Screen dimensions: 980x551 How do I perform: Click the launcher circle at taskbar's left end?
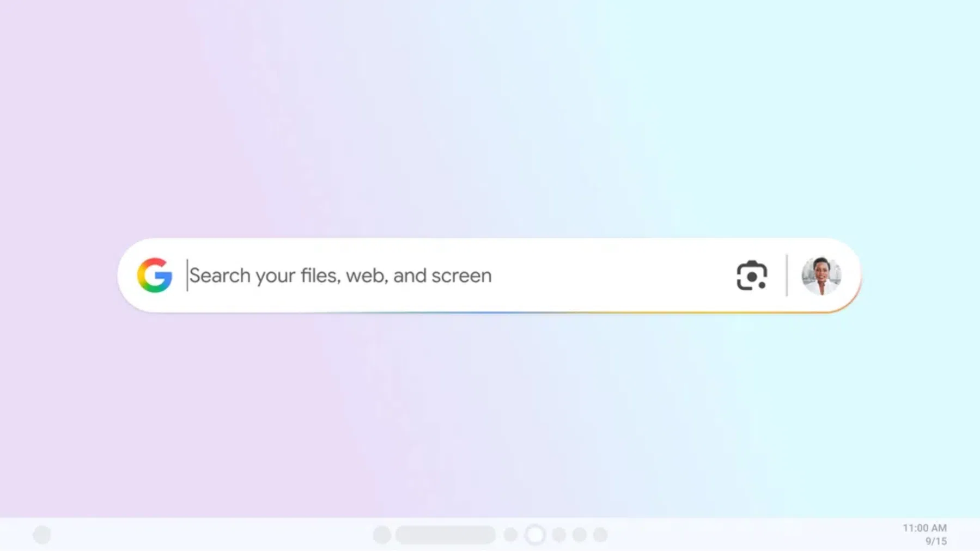point(42,535)
